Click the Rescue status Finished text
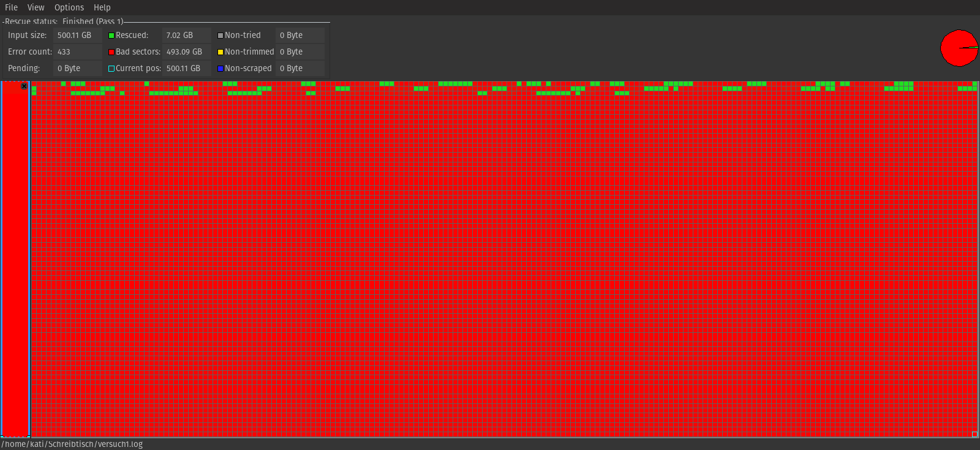 pos(64,21)
